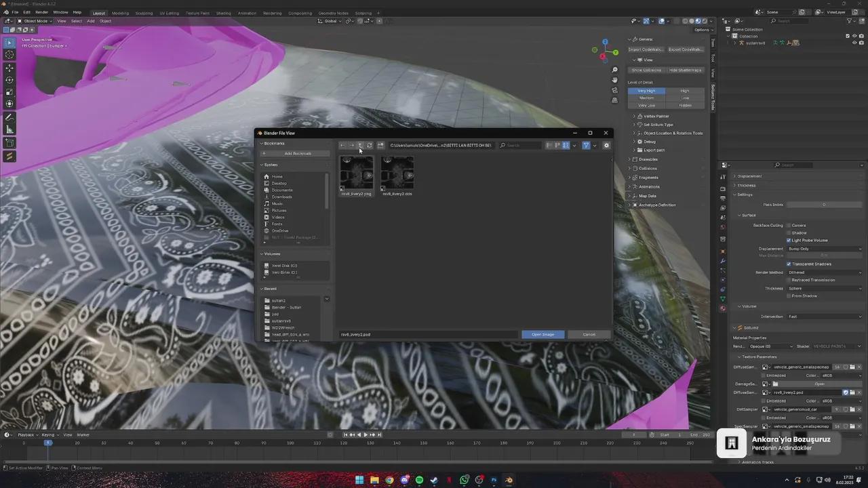
Task: Expand the Displacement section in properties
Action: pos(749,176)
